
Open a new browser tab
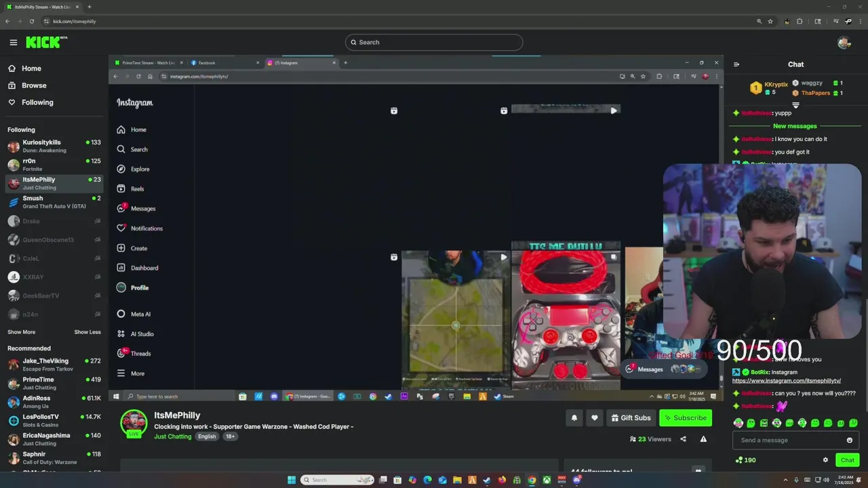click(89, 7)
